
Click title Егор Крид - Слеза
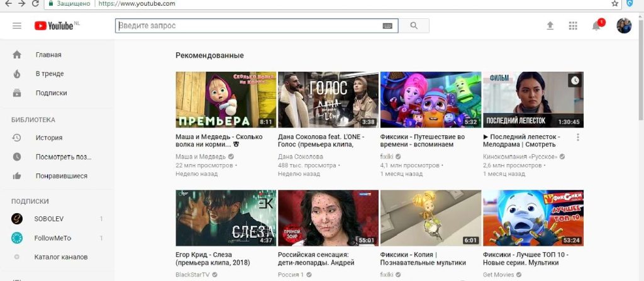[213, 258]
